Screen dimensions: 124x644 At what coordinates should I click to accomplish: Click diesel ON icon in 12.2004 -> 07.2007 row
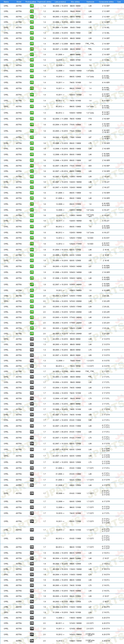click(x=32, y=398)
